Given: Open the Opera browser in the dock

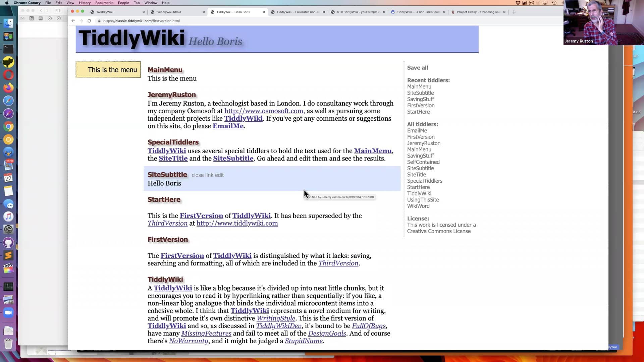Looking at the screenshot, I should 8,75.
